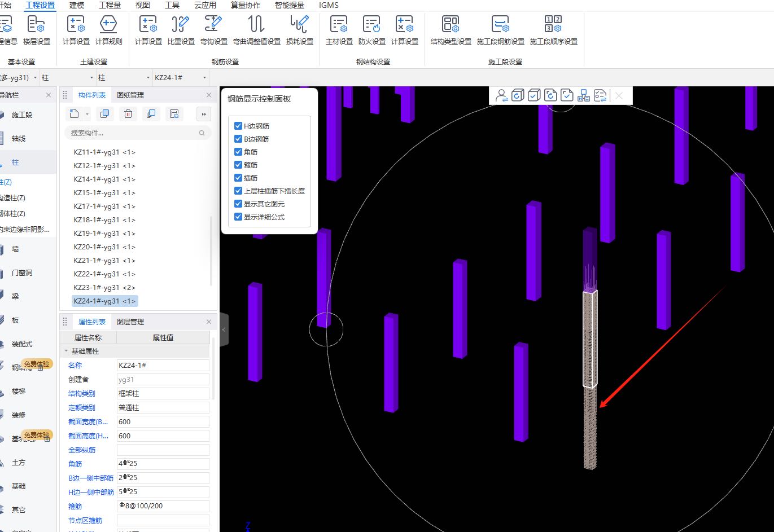The width and height of the screenshot is (774, 532).
Task: Switch to the 云应用 ribbon tab
Action: pos(205,5)
